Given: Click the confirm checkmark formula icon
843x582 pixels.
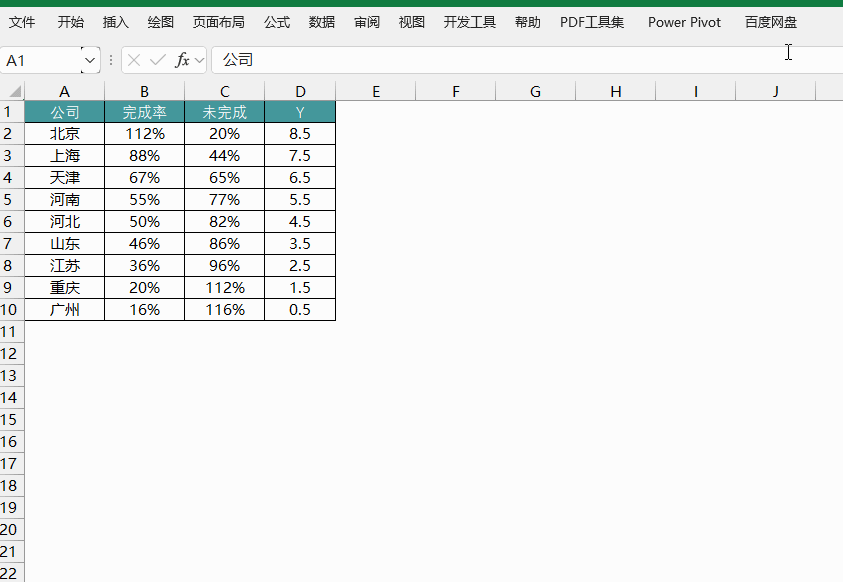Looking at the screenshot, I should pos(158,60).
